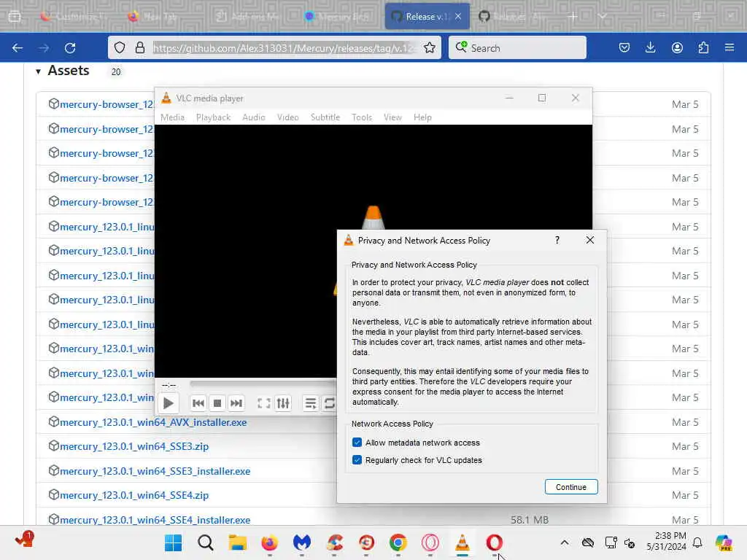747x560 pixels.
Task: Click the site security padlock icon
Action: coord(139,47)
